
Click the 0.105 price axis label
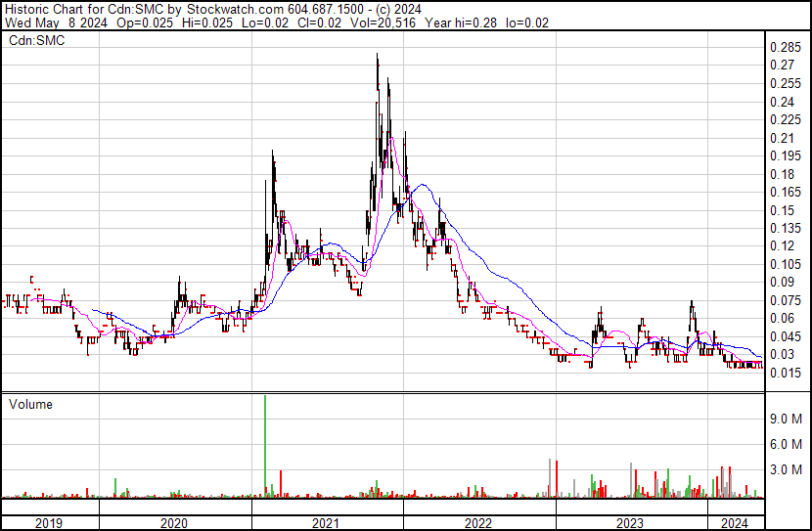point(786,264)
